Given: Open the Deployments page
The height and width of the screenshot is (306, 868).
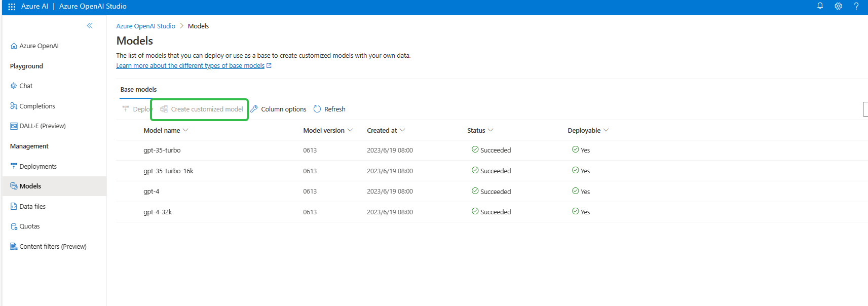Looking at the screenshot, I should click(33, 167).
